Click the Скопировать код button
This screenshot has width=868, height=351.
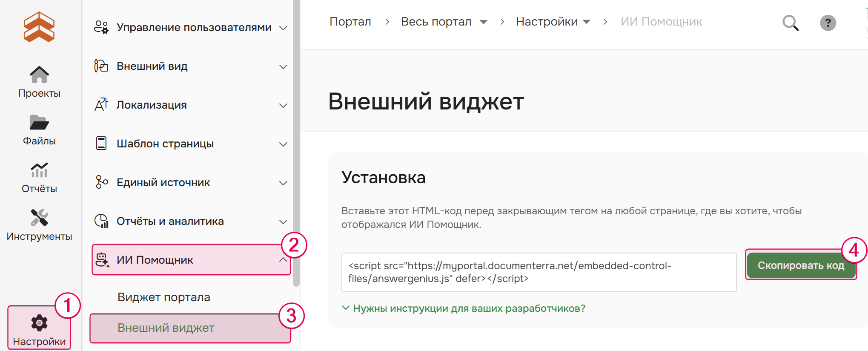point(801,265)
